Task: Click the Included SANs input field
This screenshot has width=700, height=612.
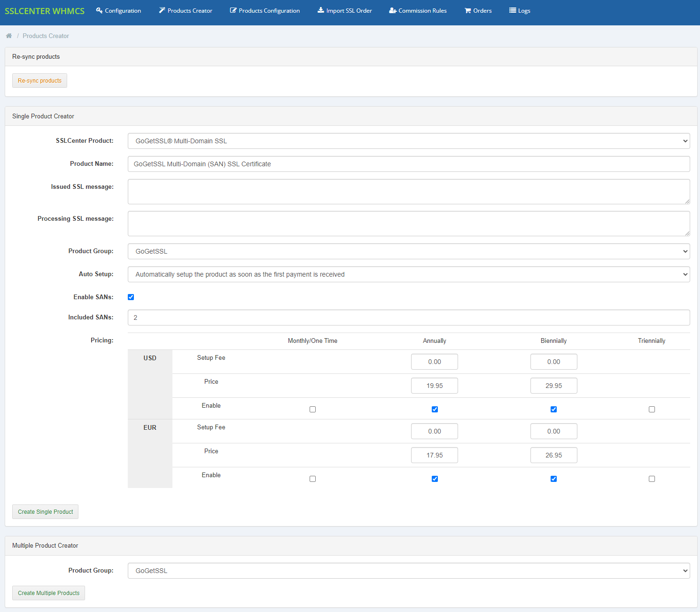Action: coord(409,318)
